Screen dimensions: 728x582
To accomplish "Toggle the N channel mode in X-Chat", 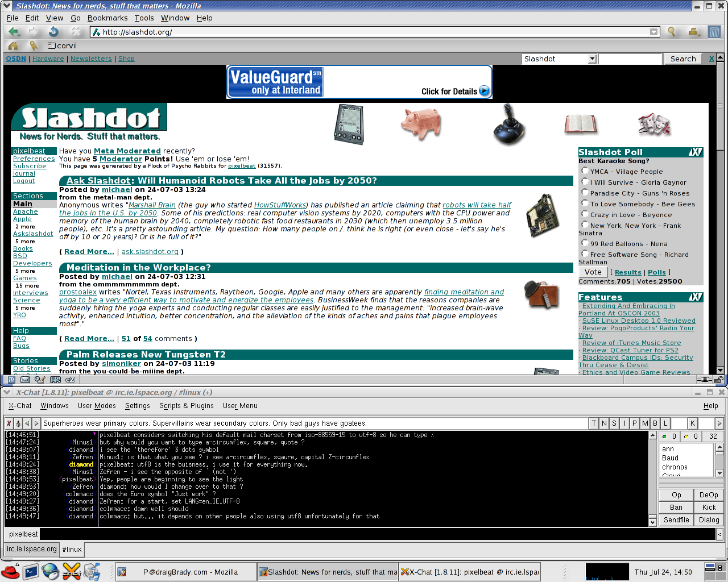I will click(605, 423).
